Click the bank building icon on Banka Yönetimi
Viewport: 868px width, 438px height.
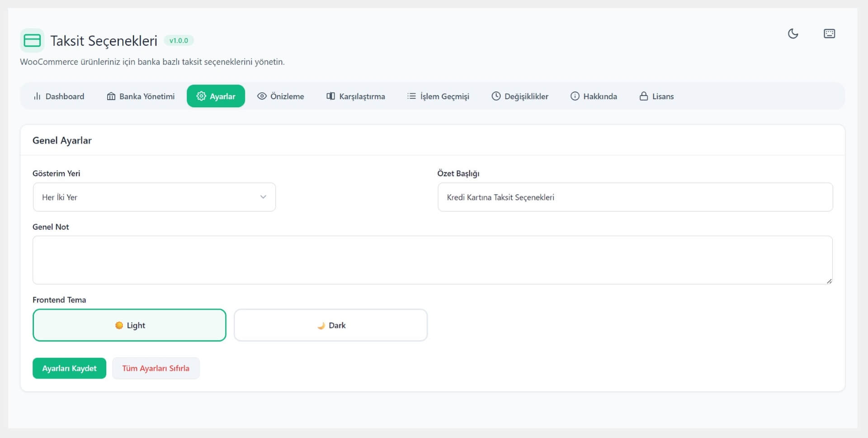(x=111, y=96)
